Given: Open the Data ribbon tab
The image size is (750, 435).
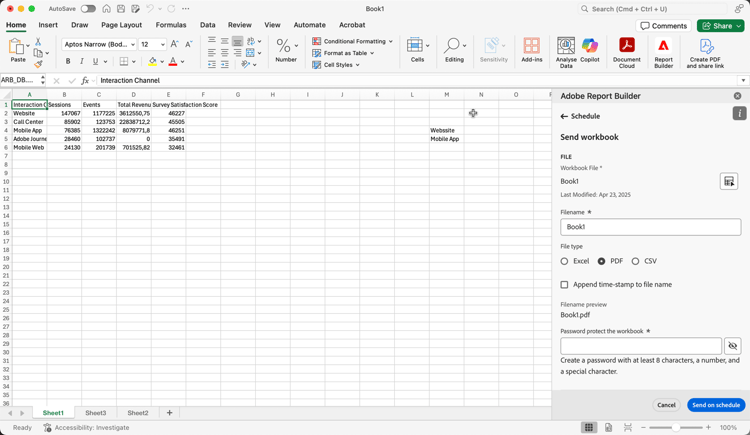Looking at the screenshot, I should pyautogui.click(x=208, y=25).
